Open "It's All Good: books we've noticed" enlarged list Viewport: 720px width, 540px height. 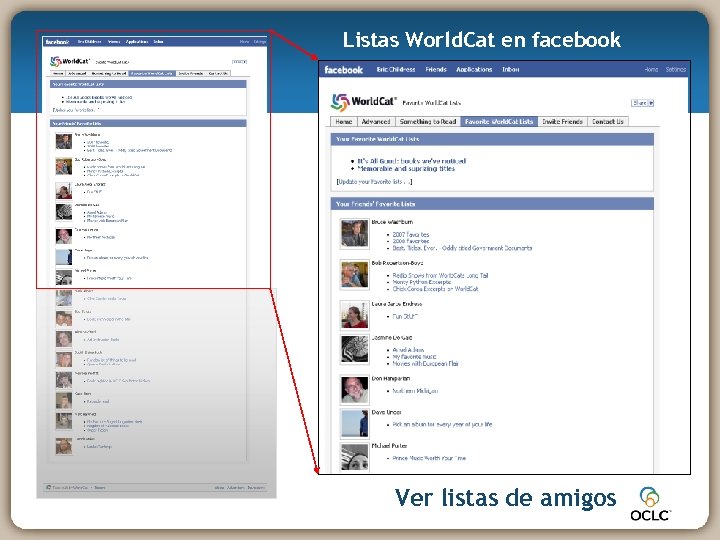click(411, 161)
